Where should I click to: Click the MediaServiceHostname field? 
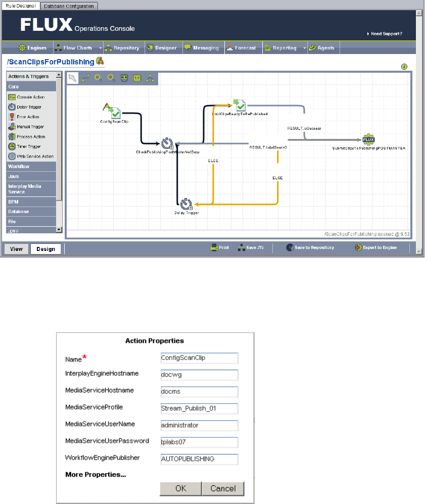point(200,392)
